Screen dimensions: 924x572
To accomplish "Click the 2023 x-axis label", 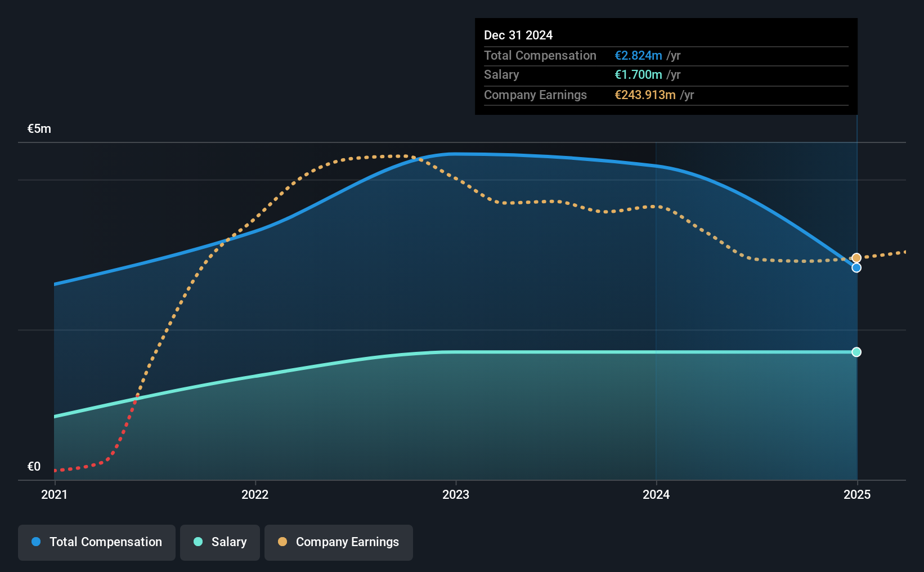I will [456, 494].
